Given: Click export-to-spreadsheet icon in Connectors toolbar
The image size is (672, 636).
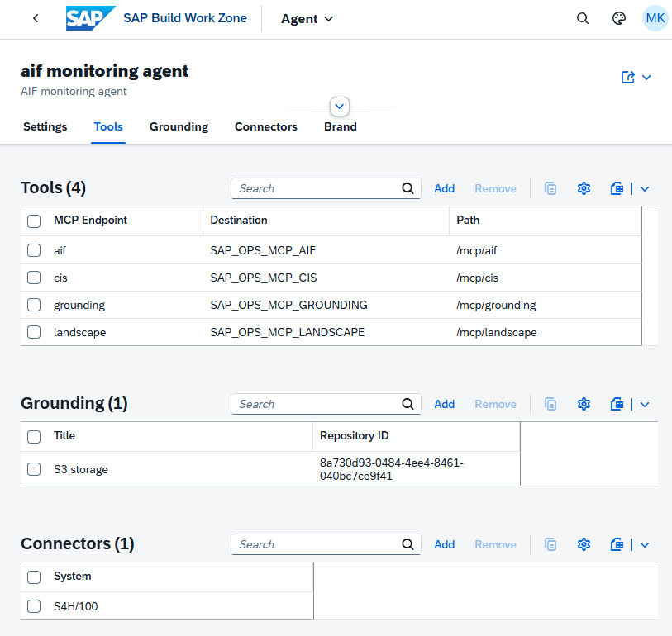Looking at the screenshot, I should (617, 544).
